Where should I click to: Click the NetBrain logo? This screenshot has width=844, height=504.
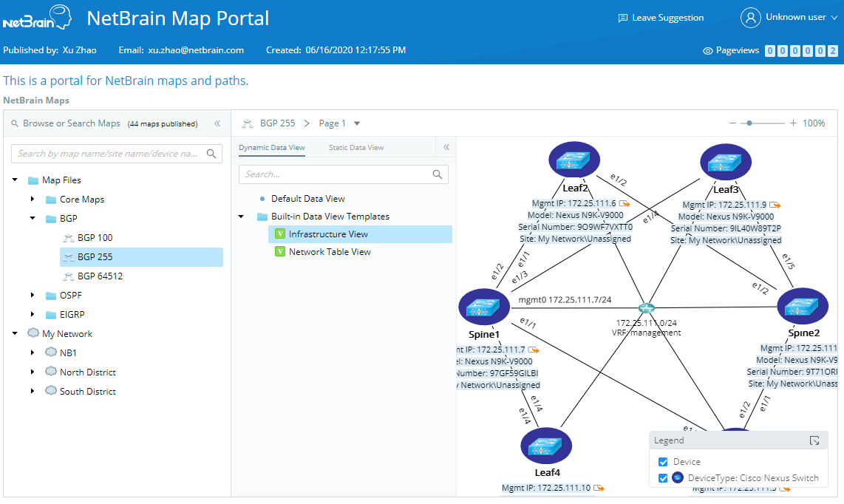[37, 18]
